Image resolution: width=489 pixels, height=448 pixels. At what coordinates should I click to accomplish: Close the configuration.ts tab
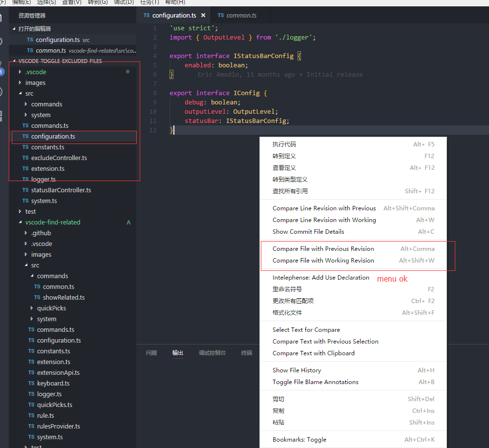click(x=204, y=15)
